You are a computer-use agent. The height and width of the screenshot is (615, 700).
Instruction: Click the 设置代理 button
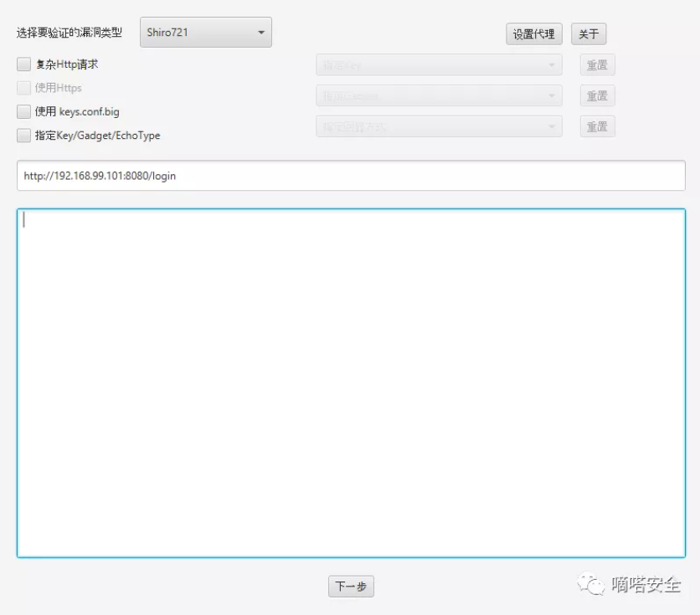(534, 34)
